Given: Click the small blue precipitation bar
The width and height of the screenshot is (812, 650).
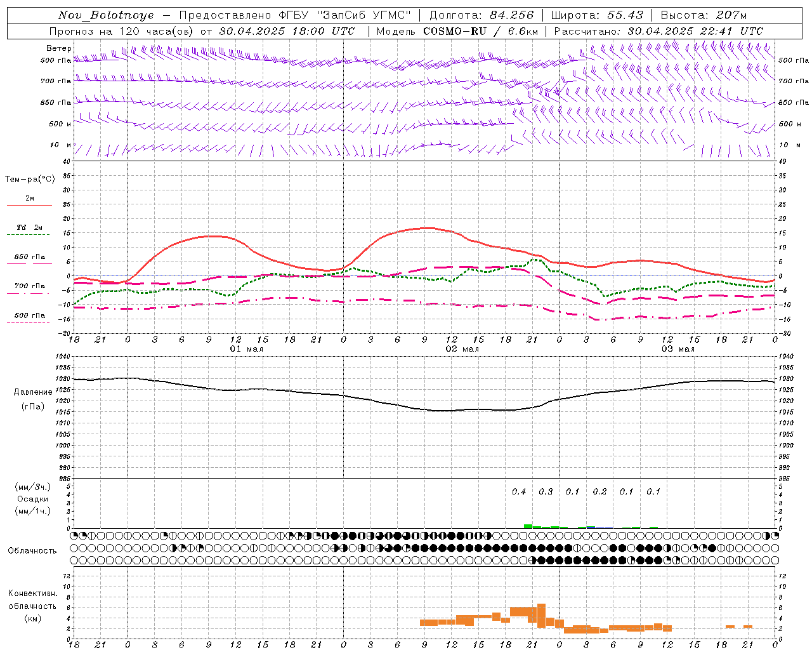Looking at the screenshot, I should 591,527.
